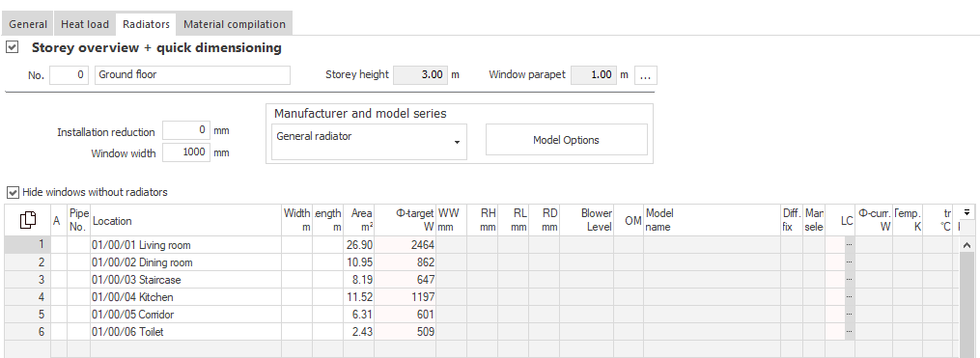Viewport: 980px width, 358px height.
Task: Select row 2 header in the table
Action: coord(27,262)
